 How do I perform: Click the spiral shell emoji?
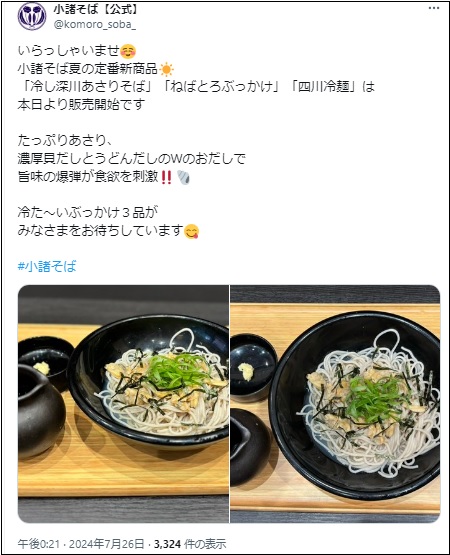click(183, 178)
